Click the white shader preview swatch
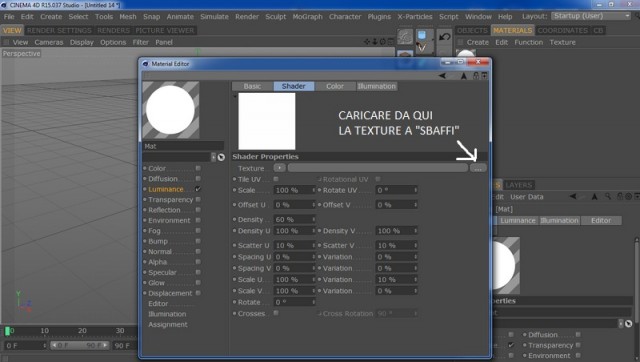Image resolution: width=640 pixels, height=362 pixels. [x=267, y=121]
